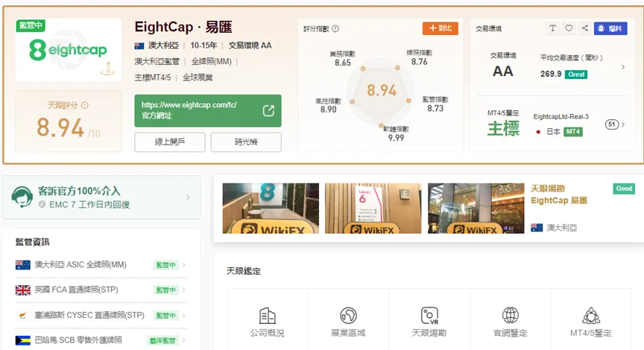The width and height of the screenshot is (644, 350).
Task: Click the 澳大利亞監管 tag
Action: click(x=157, y=62)
